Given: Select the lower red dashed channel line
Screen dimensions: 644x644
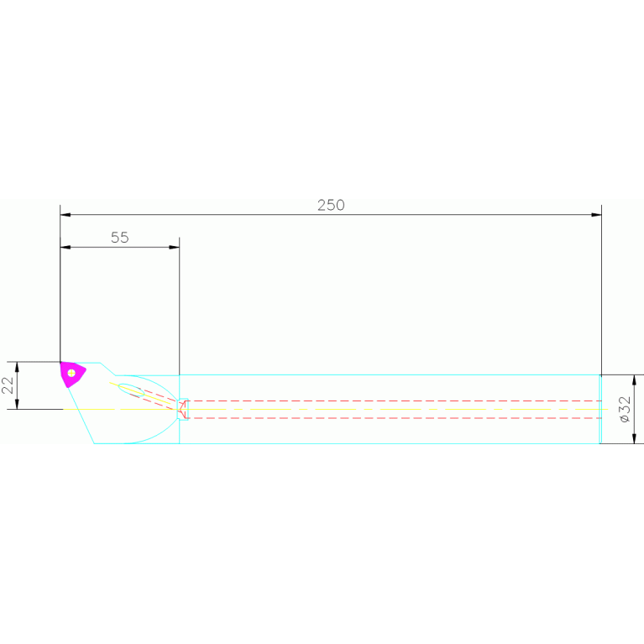Looking at the screenshot, I should [386, 417].
